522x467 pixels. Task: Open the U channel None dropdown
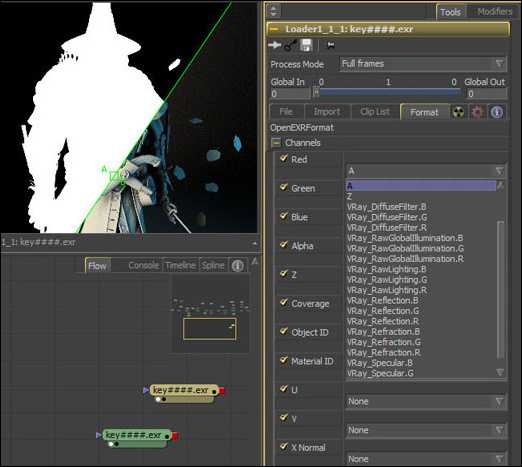426,402
